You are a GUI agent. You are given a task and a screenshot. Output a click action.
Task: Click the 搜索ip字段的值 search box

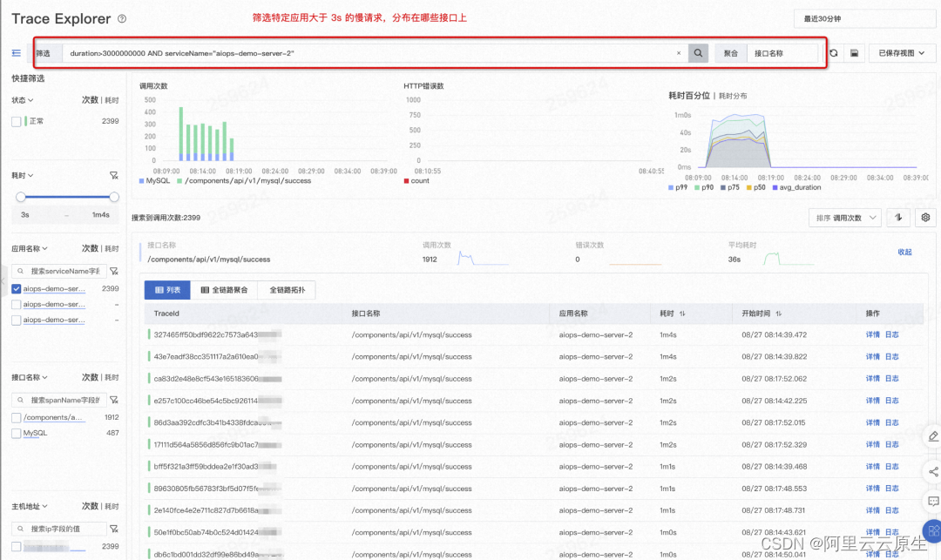point(59,529)
